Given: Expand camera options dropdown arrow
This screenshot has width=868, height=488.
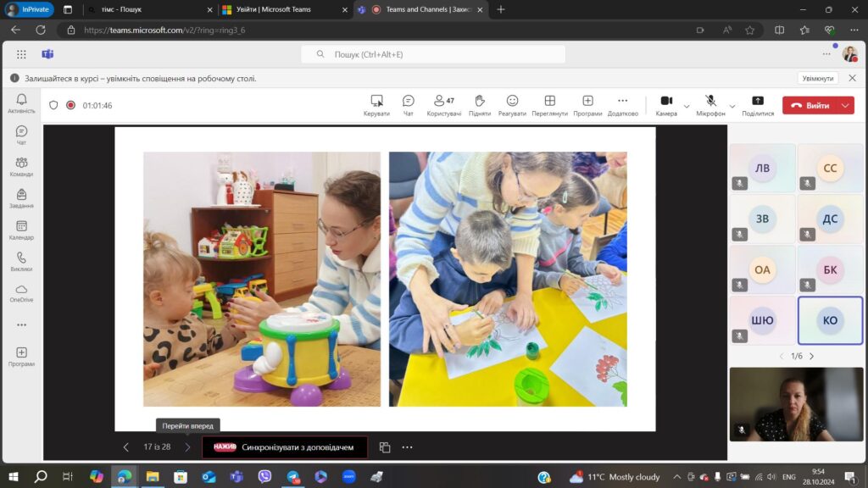Looking at the screenshot, I should tap(687, 106).
